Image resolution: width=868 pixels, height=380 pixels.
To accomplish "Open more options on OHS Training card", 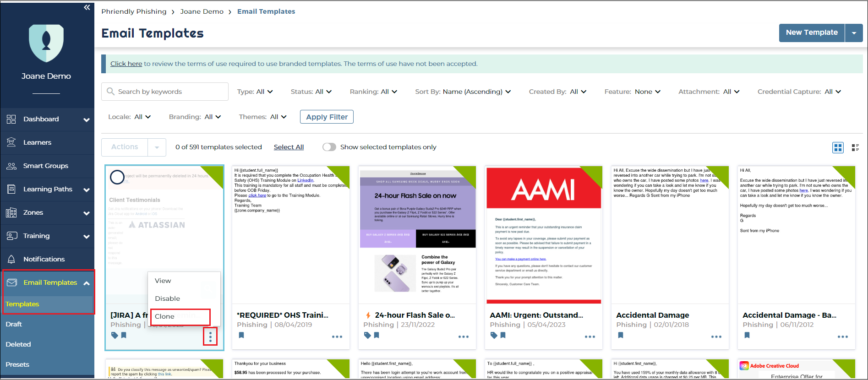I will click(337, 337).
